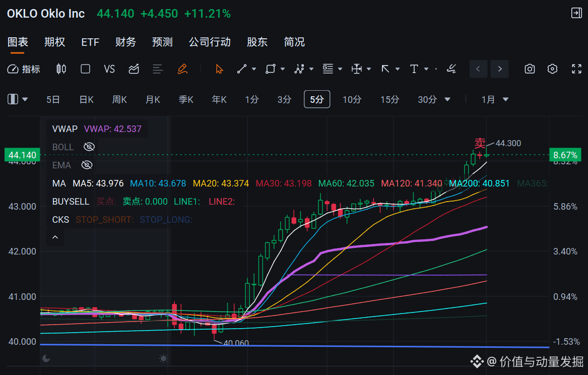Select the 日K timeframe
Screen dimensions: 588x375
coord(87,99)
